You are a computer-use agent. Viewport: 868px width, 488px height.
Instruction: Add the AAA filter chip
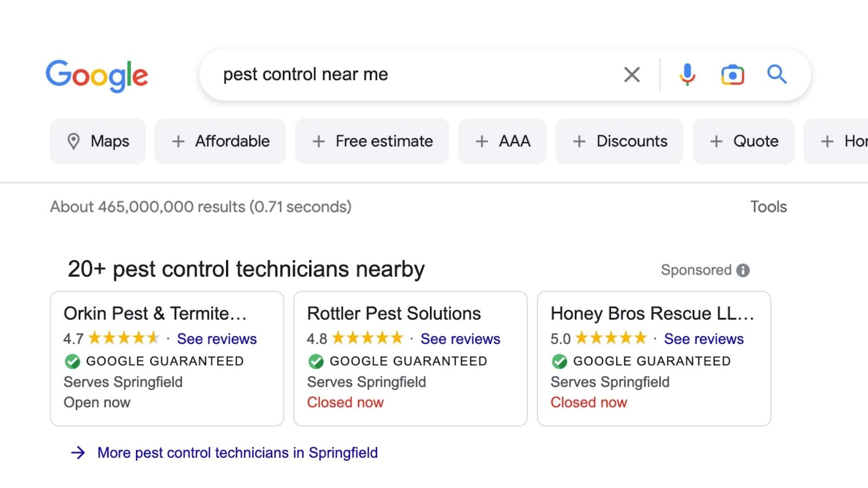pos(502,141)
